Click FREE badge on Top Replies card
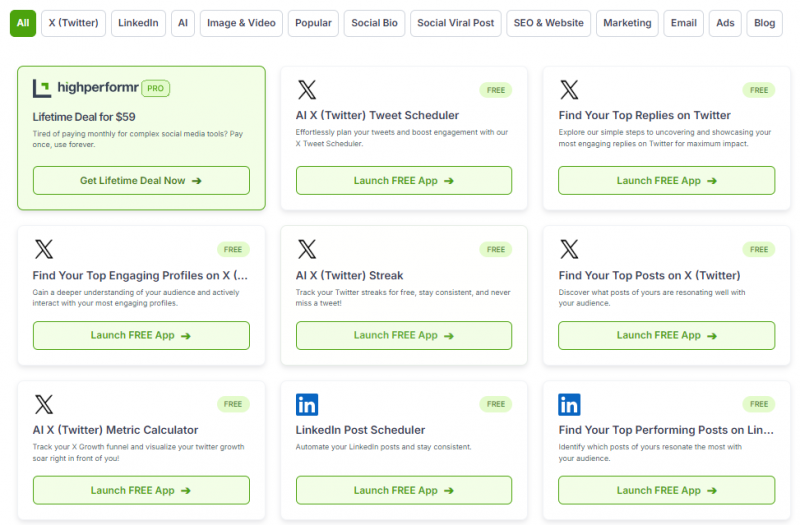The height and width of the screenshot is (525, 800). click(x=759, y=90)
